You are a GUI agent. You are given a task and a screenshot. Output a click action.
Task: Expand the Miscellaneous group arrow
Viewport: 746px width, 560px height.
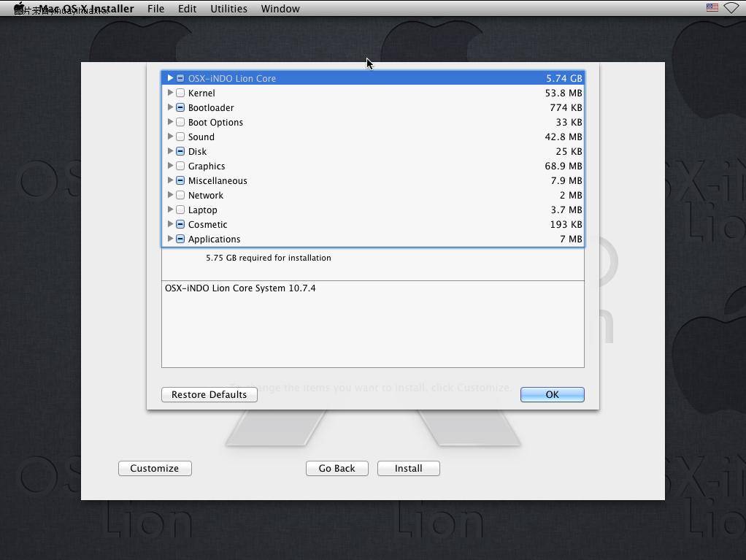(170, 180)
